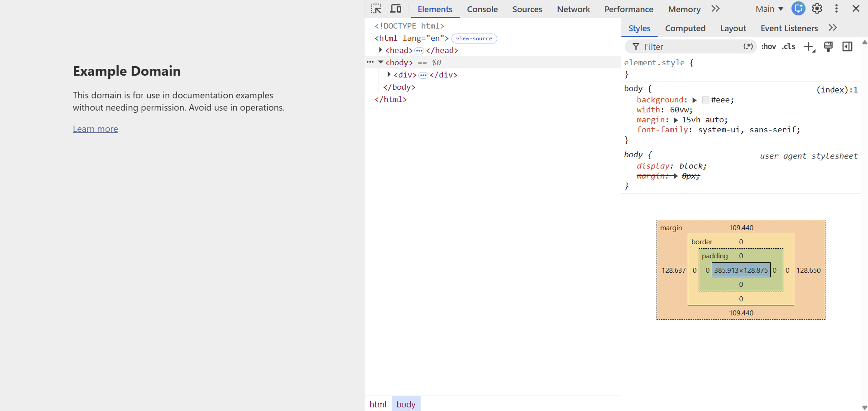Open the Memory tab
Image resolution: width=868 pixels, height=411 pixels.
point(684,9)
